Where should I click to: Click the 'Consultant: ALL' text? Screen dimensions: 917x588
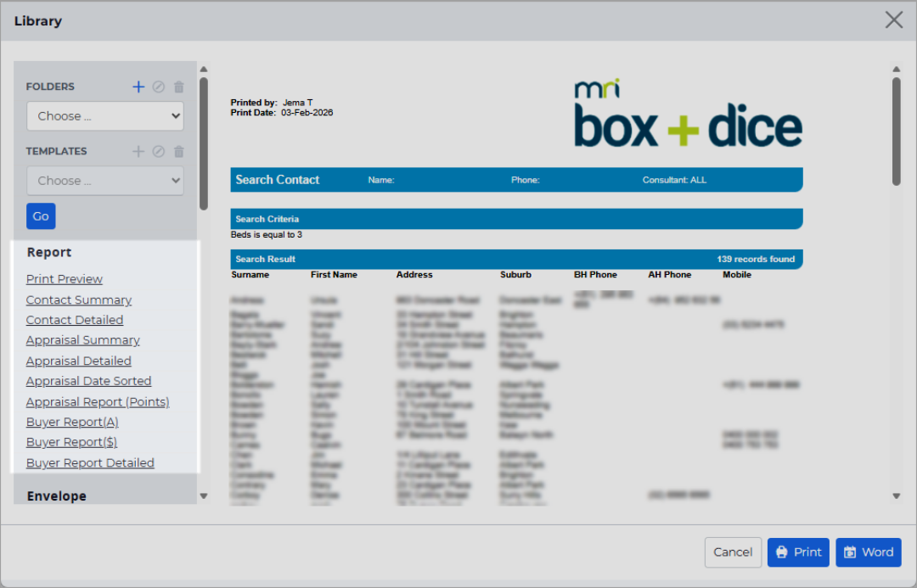click(x=674, y=180)
